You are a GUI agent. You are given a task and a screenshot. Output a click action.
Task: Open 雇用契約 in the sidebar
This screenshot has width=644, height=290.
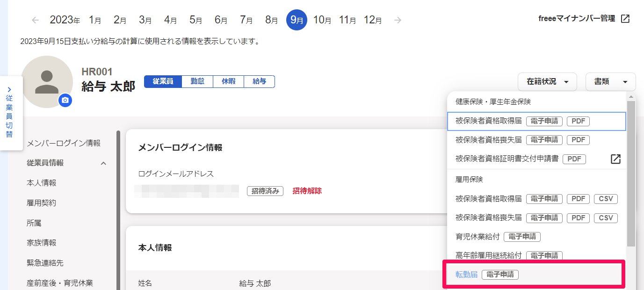pyautogui.click(x=42, y=203)
